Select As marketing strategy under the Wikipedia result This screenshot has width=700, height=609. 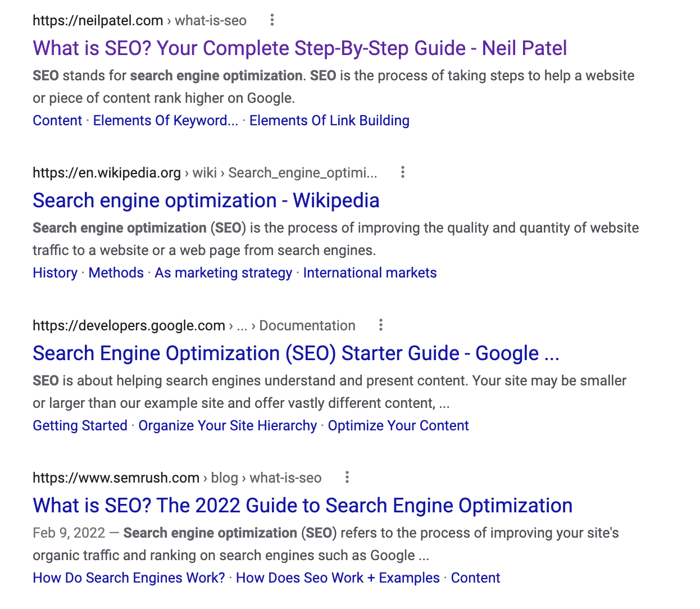click(223, 272)
